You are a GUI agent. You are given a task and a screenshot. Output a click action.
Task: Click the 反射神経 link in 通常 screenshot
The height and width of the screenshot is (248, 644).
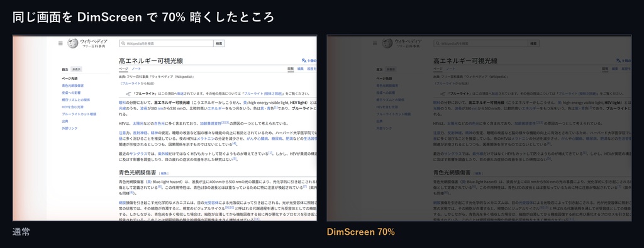(140, 133)
